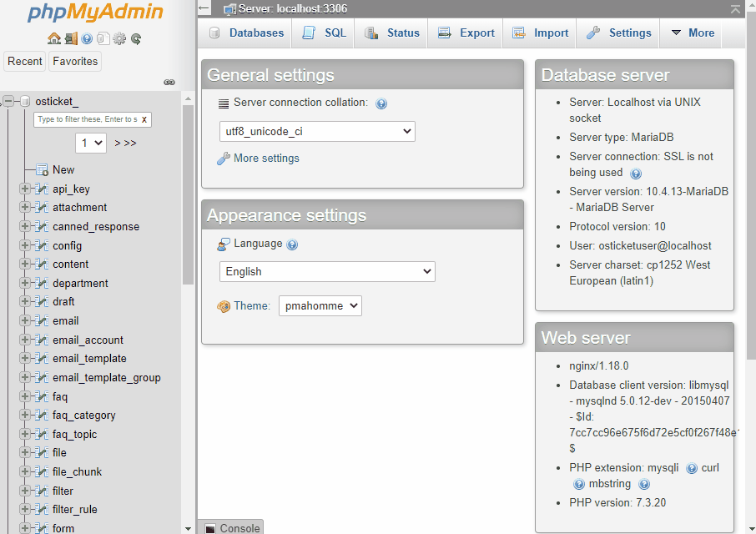Open the file table

[59, 452]
